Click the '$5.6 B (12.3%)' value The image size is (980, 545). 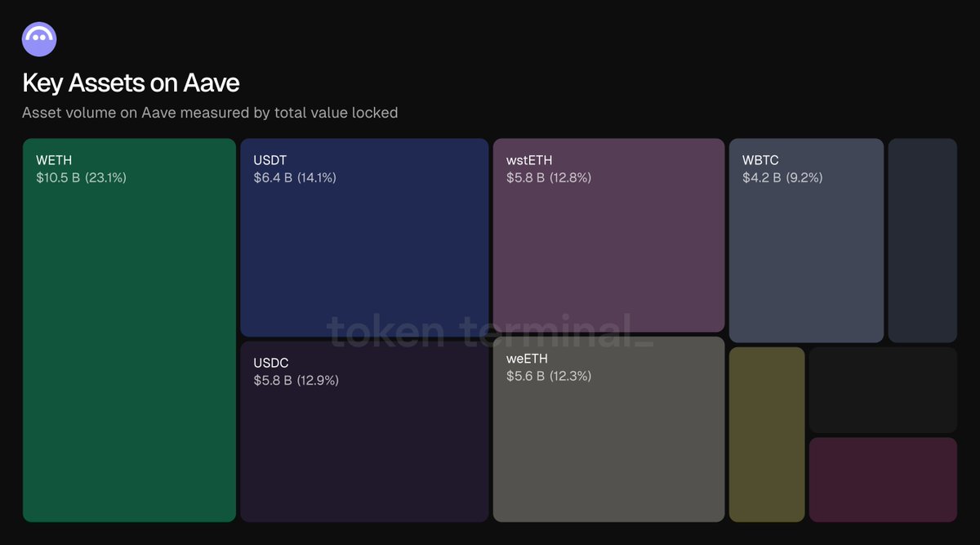pos(549,376)
